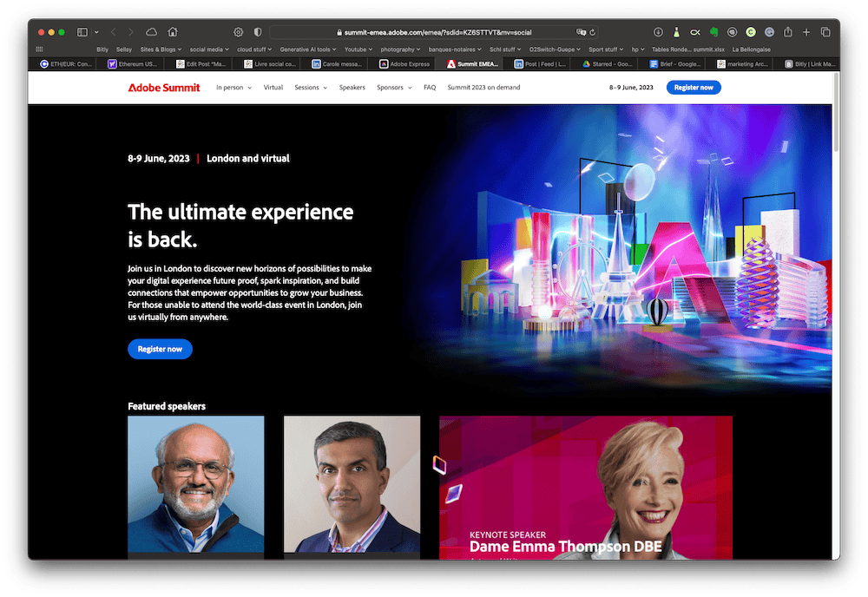Open the dark round extension icon
Image resolution: width=868 pixels, height=597 pixels.
tap(732, 32)
